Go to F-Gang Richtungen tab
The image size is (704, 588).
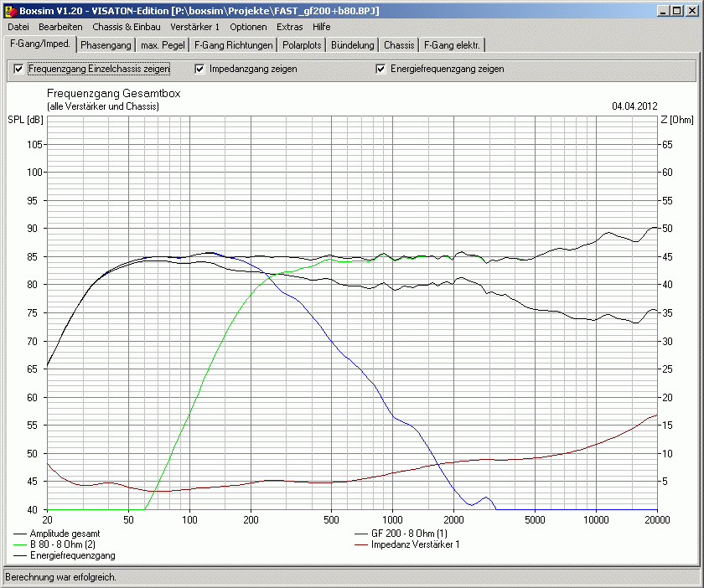234,45
